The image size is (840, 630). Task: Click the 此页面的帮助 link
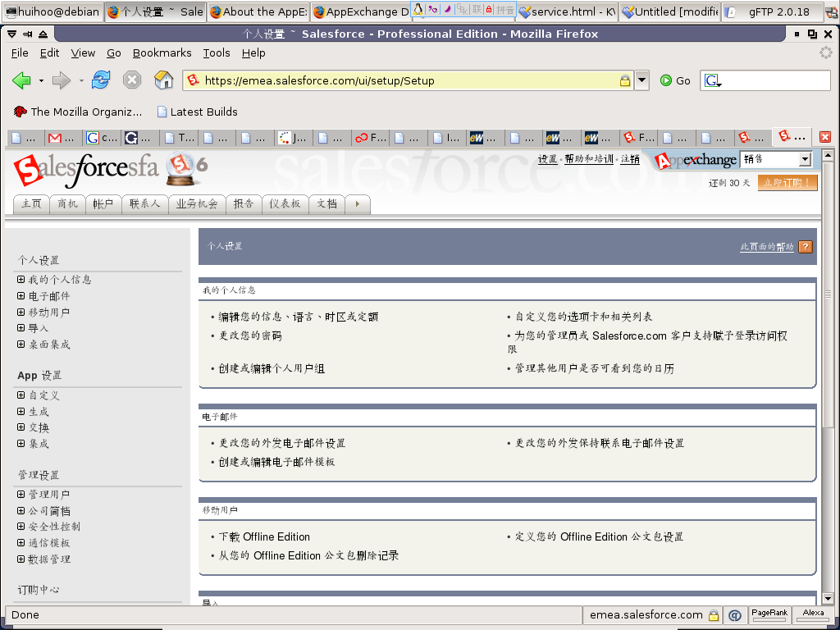pos(767,246)
